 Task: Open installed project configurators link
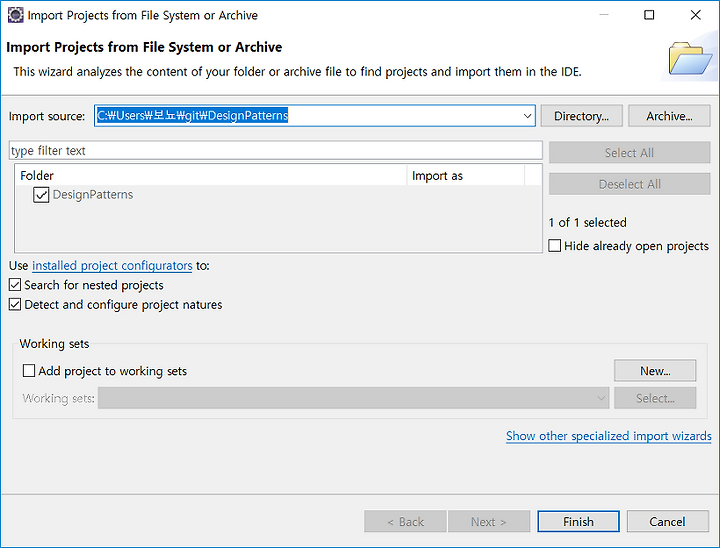click(x=112, y=266)
